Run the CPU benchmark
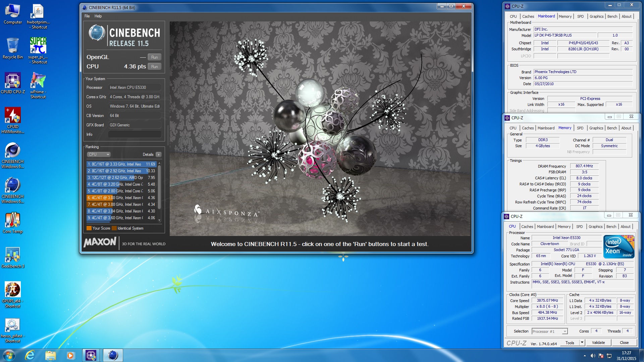 [154, 67]
